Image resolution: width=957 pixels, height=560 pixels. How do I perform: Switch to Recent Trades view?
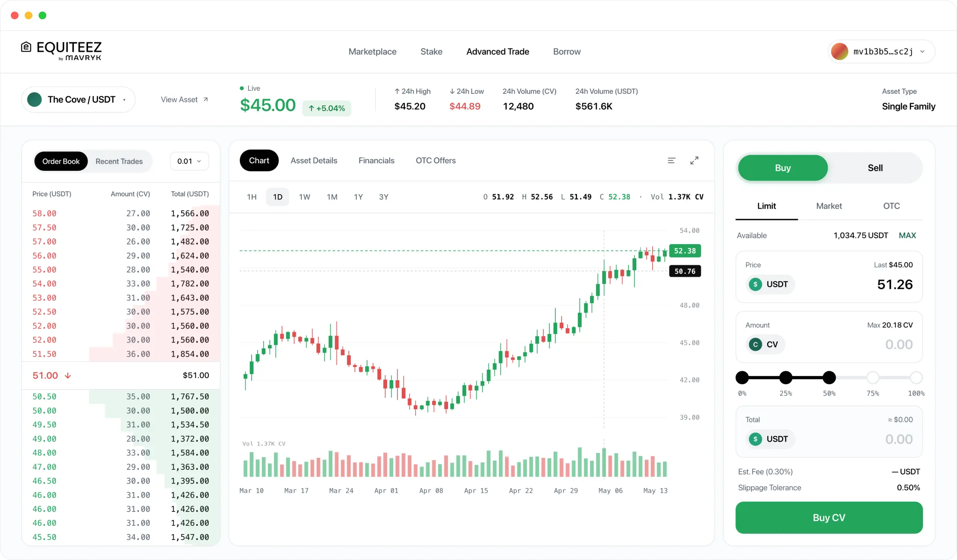[x=119, y=161]
